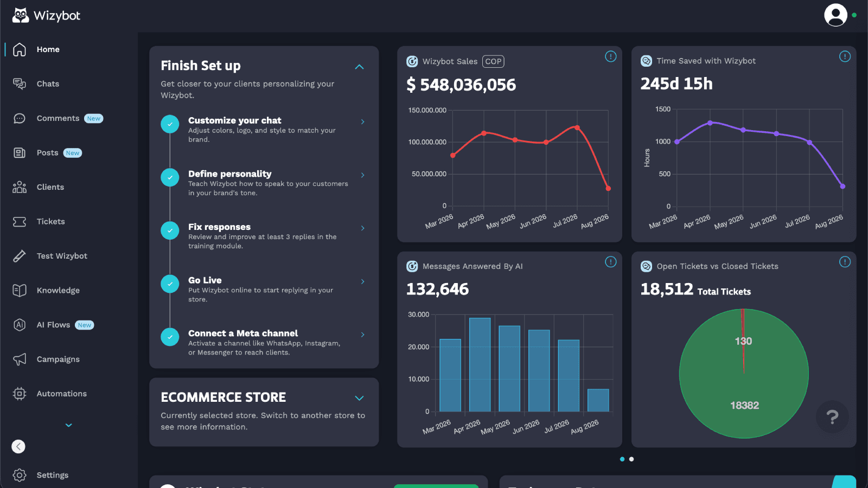Open Go Live arrow
The image size is (868, 488).
362,281
